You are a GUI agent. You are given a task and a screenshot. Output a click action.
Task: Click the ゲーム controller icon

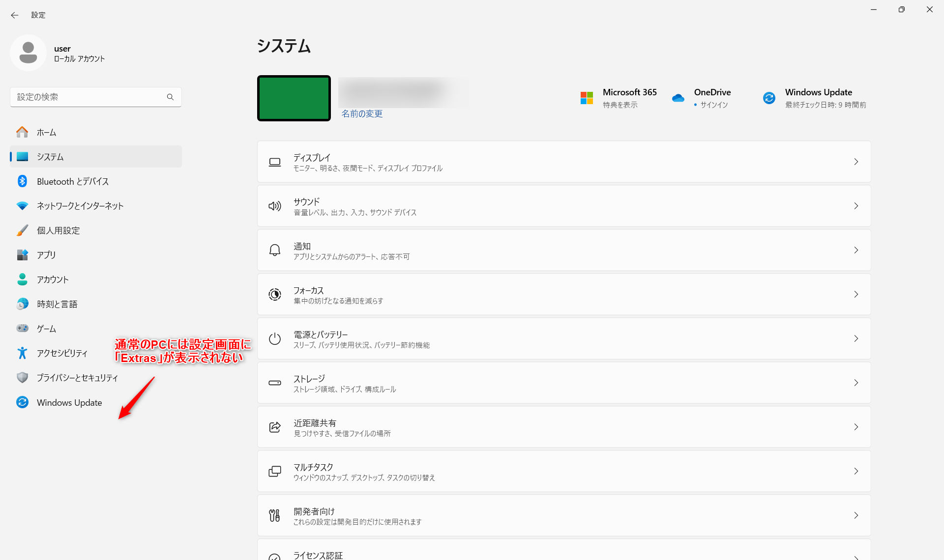pos(22,328)
